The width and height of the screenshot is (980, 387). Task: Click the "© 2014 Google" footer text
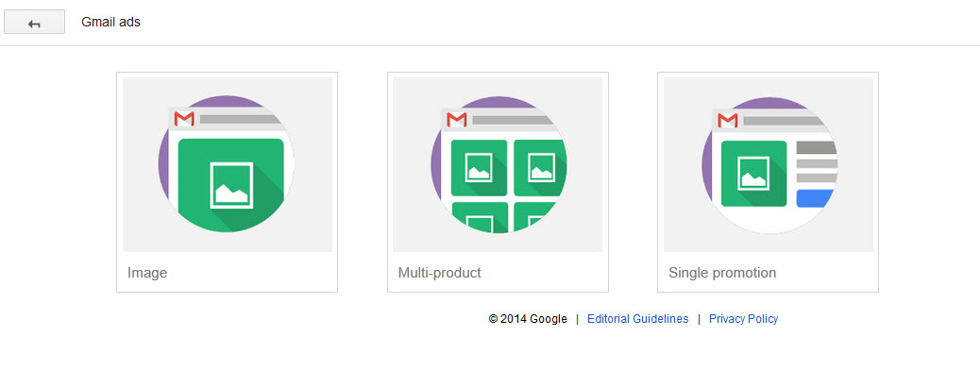coord(528,319)
